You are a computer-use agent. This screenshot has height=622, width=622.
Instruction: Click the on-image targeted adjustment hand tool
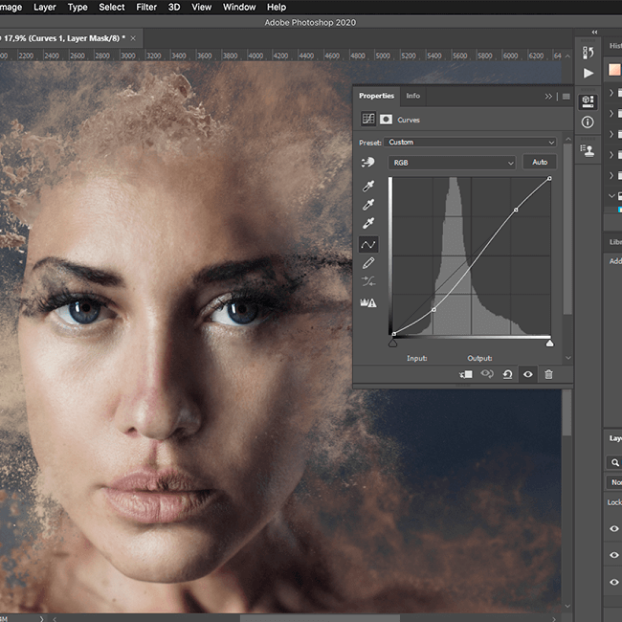coord(369,162)
